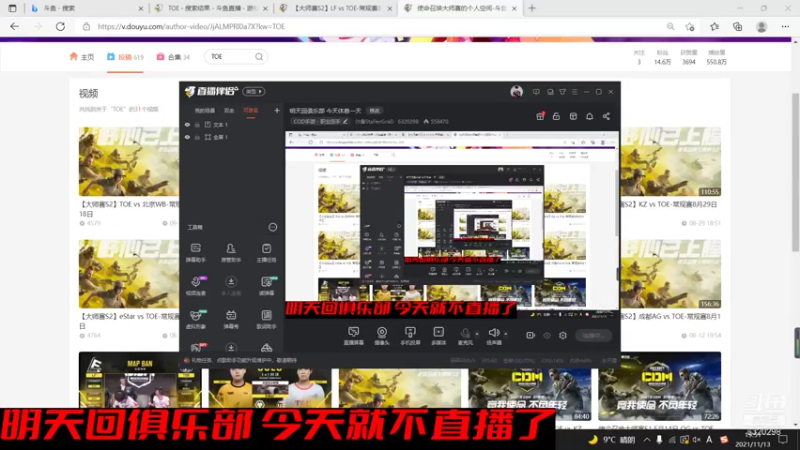Switch to first scene tab in streaming app
This screenshot has height=450, width=800.
click(205, 110)
